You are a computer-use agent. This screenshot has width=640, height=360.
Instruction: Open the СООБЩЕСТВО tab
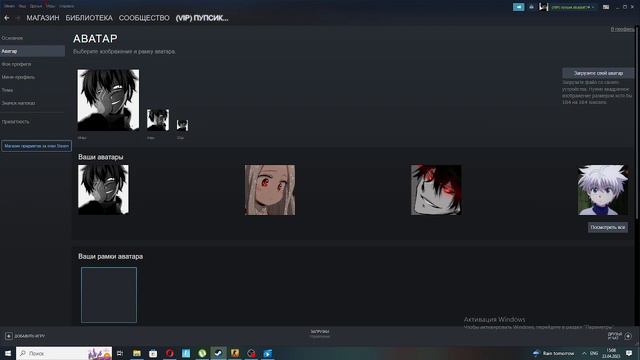coord(144,18)
